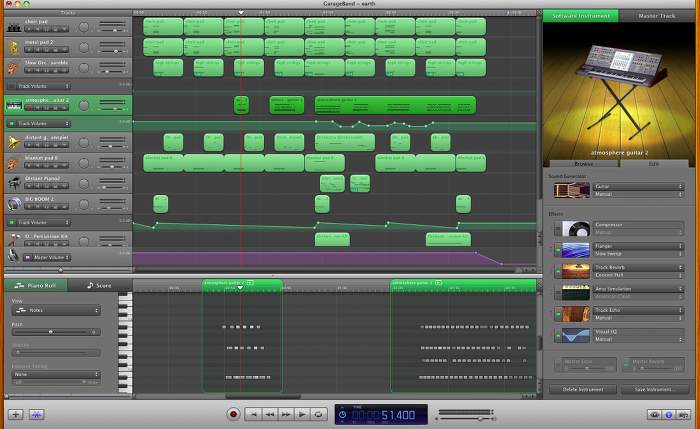The image size is (700, 429).
Task: Open the Track Echo effect image
Action: tap(576, 314)
